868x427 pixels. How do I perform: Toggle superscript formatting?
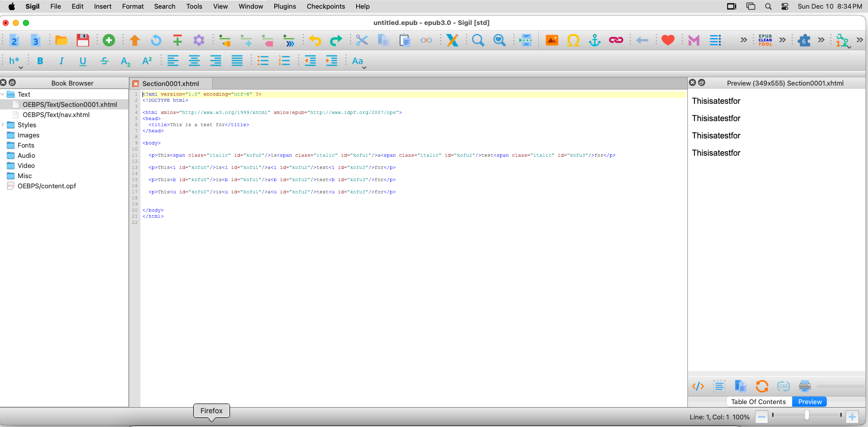147,61
